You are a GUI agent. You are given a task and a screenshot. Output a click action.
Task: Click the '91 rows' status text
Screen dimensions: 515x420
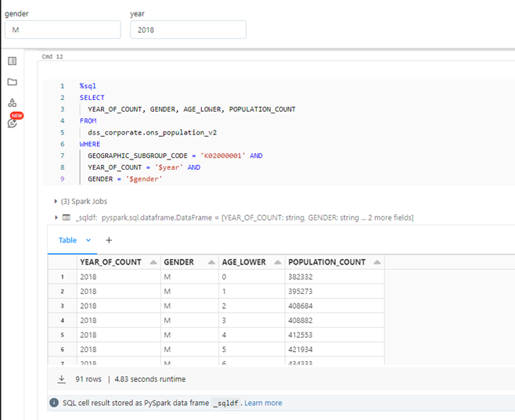click(x=88, y=379)
